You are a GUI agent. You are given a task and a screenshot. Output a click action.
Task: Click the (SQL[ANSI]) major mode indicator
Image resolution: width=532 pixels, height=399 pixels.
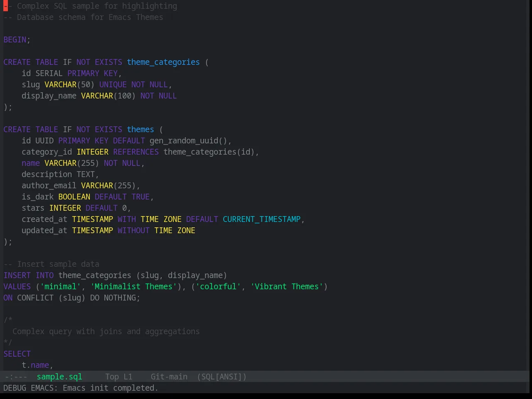[x=222, y=377]
